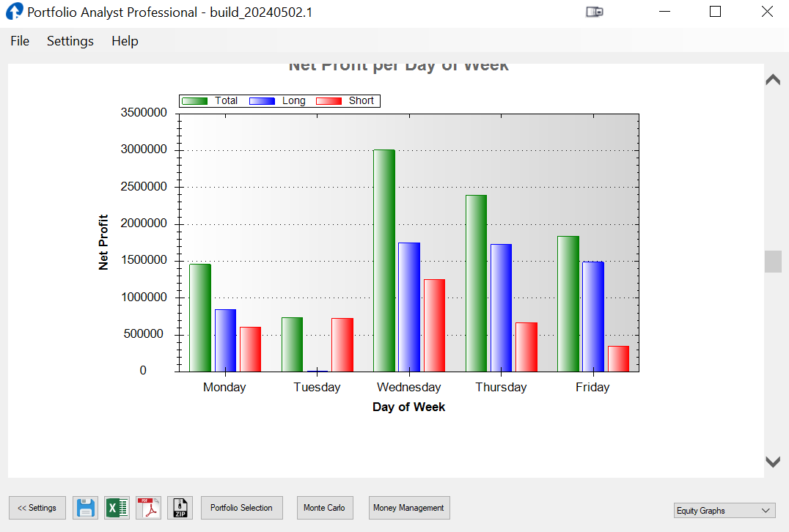This screenshot has width=789, height=532.
Task: Click the green Total legend swatch
Action: click(195, 101)
